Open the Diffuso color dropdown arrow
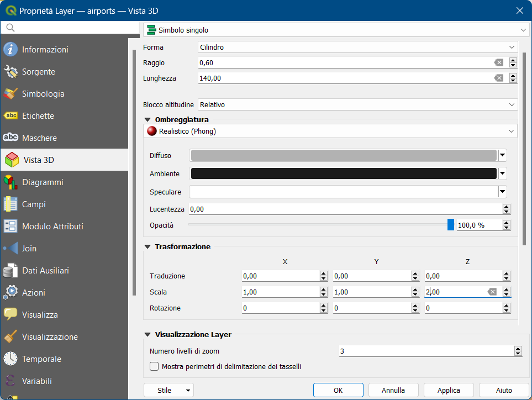 pyautogui.click(x=503, y=155)
